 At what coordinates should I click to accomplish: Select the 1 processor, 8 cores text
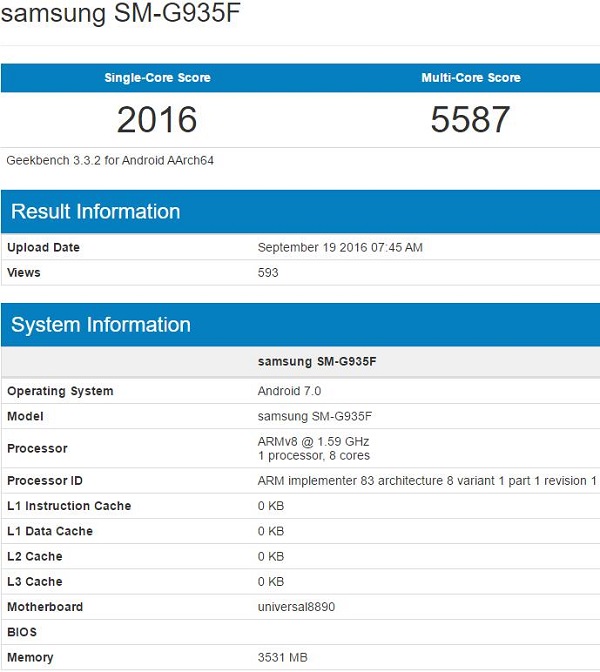point(314,455)
